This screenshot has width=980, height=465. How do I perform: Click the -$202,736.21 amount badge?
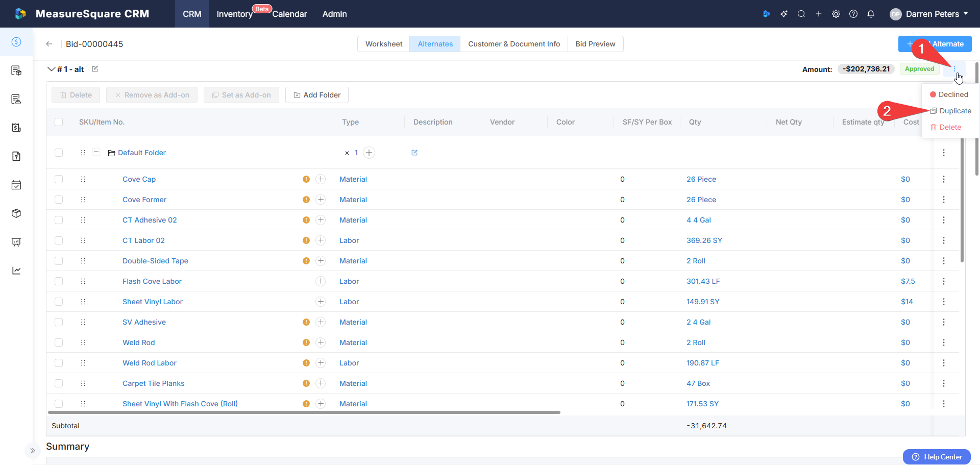tap(866, 69)
